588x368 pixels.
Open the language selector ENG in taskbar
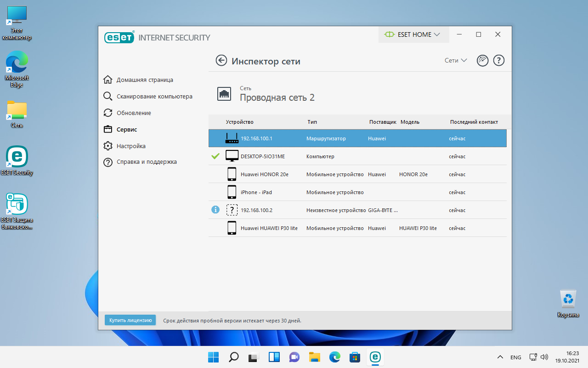[515, 357]
